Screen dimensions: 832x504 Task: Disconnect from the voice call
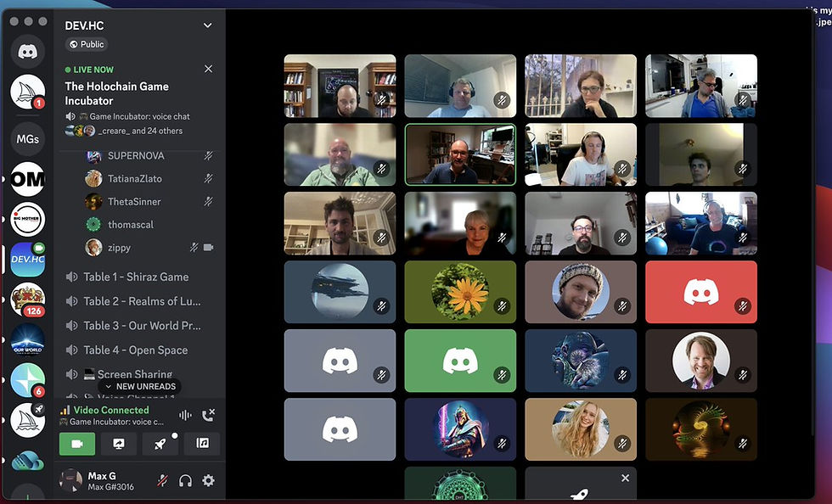click(208, 416)
